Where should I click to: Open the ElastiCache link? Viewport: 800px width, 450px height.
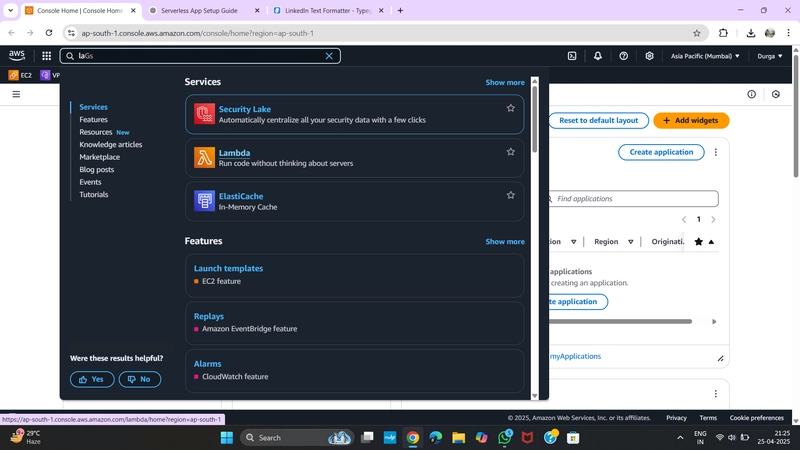(x=241, y=196)
